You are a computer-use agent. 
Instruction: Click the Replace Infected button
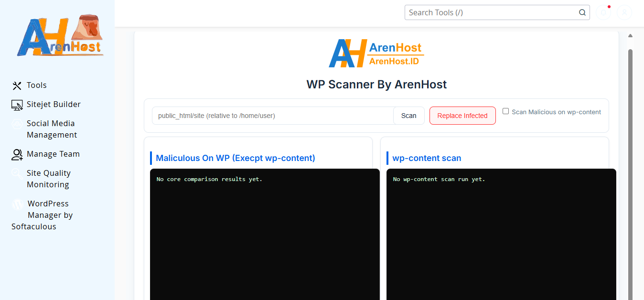tap(462, 116)
